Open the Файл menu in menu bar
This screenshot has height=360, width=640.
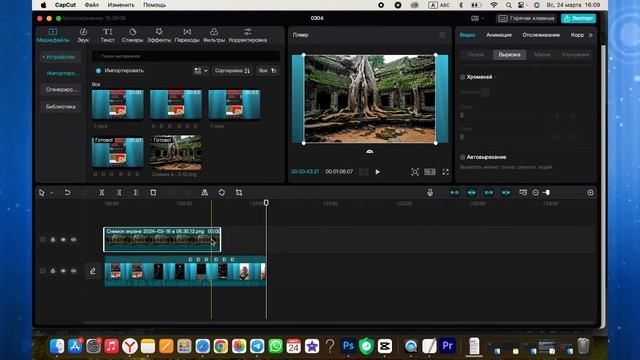(92, 5)
